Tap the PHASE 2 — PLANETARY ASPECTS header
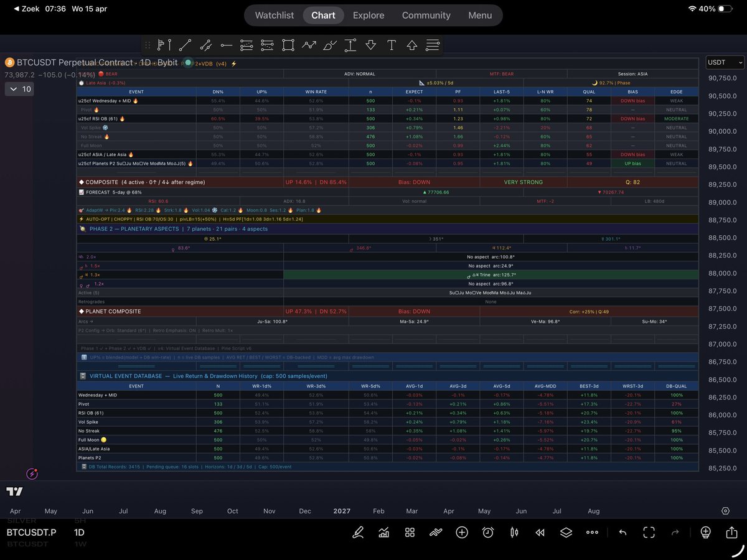 387,229
